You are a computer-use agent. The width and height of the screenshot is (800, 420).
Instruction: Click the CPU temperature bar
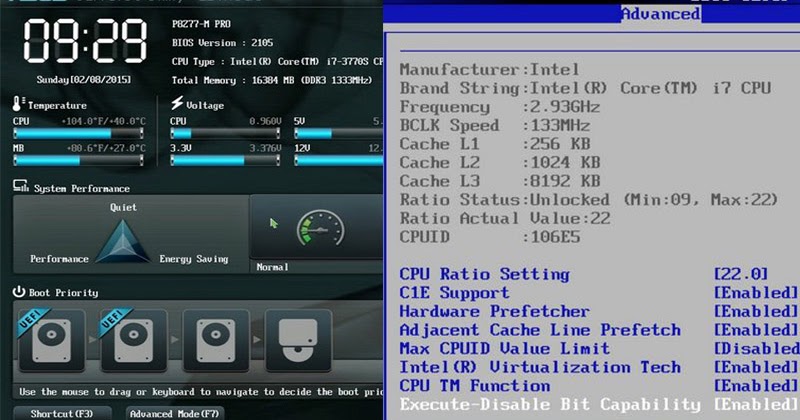(x=78, y=134)
